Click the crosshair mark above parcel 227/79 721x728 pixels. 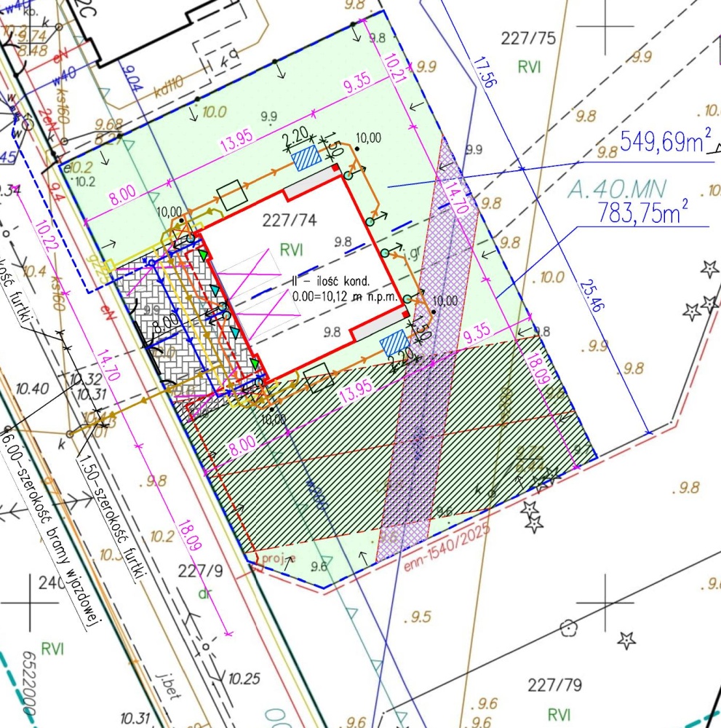tap(605, 603)
